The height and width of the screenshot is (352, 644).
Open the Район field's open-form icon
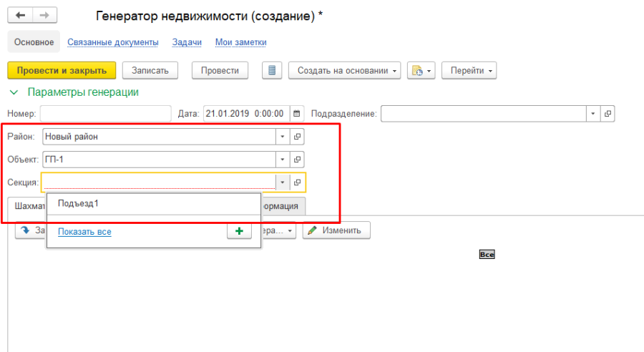point(298,137)
